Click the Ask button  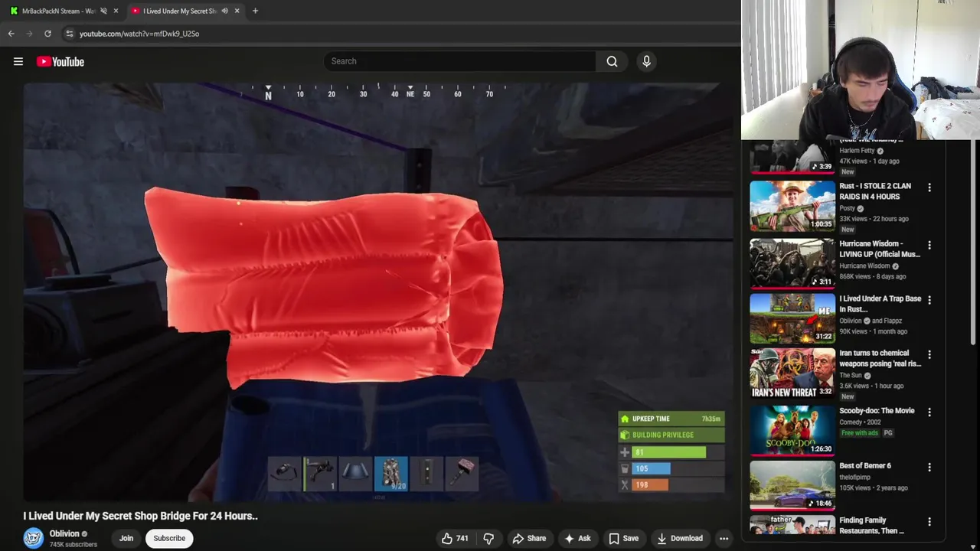click(577, 538)
